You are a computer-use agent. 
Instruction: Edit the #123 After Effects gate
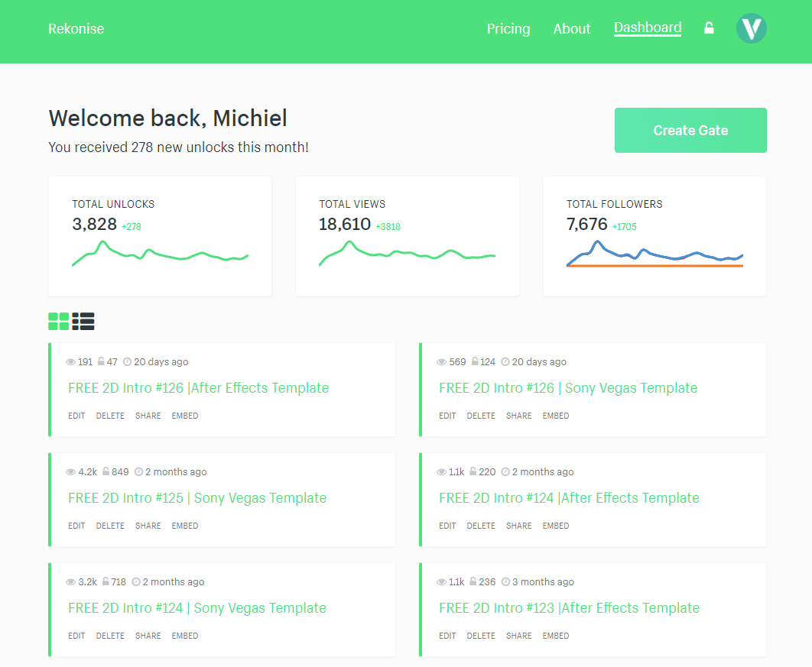(447, 636)
